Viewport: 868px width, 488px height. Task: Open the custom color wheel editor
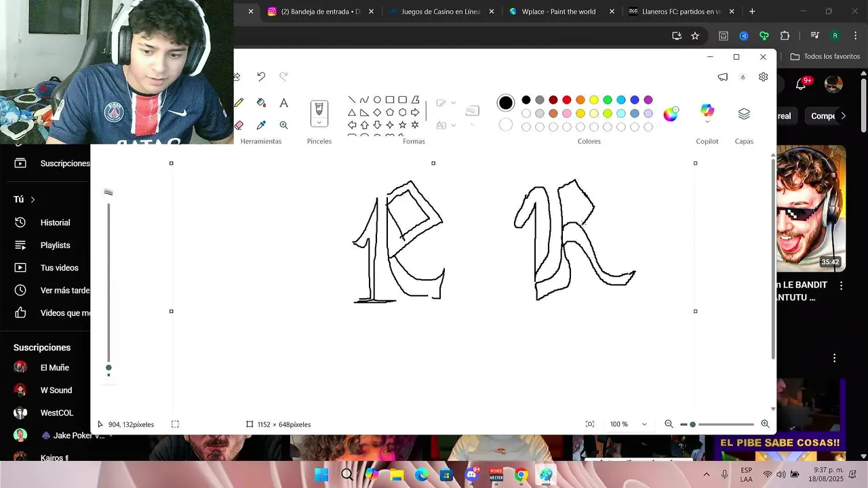tap(671, 114)
